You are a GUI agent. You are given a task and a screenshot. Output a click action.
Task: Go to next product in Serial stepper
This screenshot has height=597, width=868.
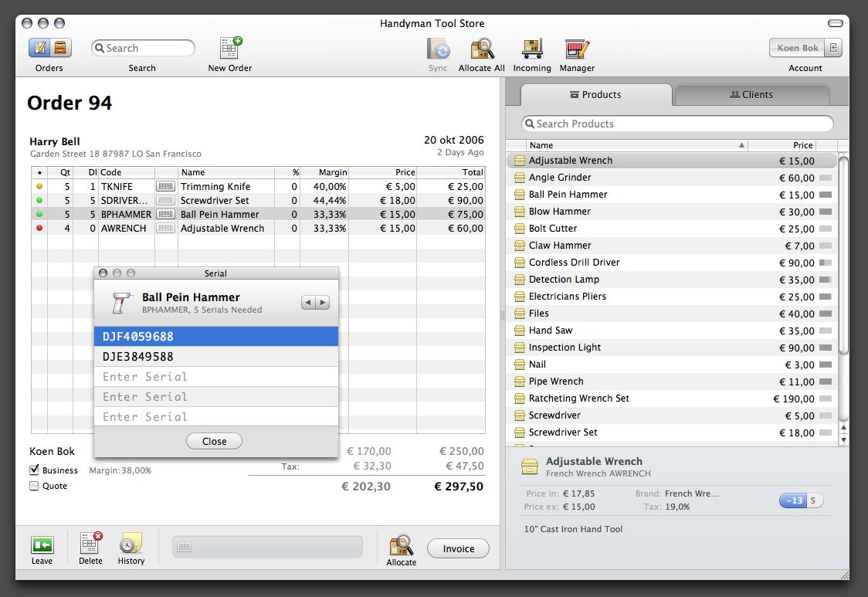[x=323, y=303]
